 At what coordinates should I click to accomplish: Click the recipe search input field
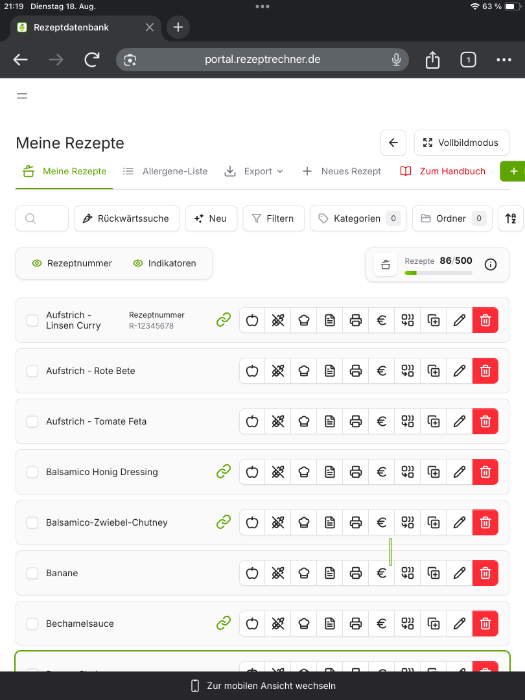(x=42, y=218)
